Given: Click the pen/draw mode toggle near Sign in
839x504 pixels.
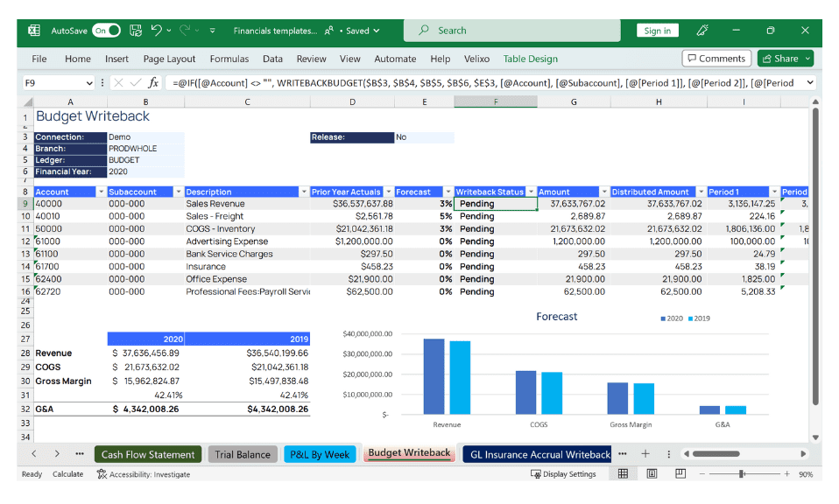Looking at the screenshot, I should (701, 30).
